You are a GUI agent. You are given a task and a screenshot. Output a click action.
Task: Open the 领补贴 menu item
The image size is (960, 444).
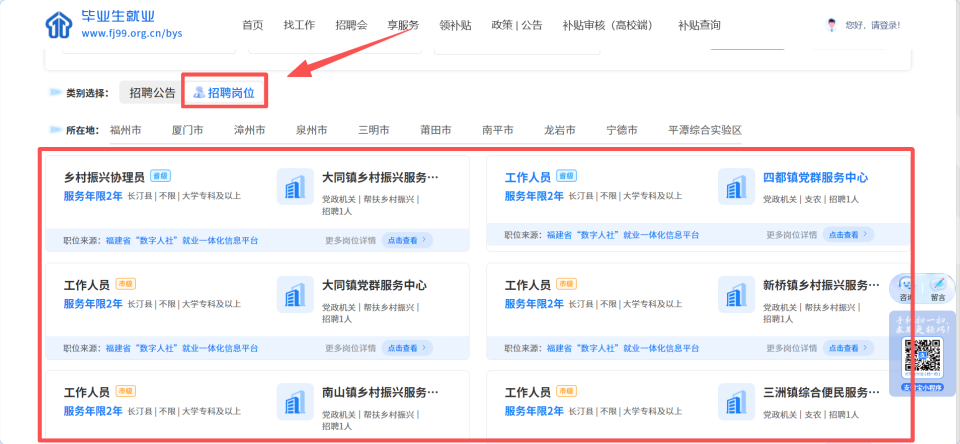(456, 25)
